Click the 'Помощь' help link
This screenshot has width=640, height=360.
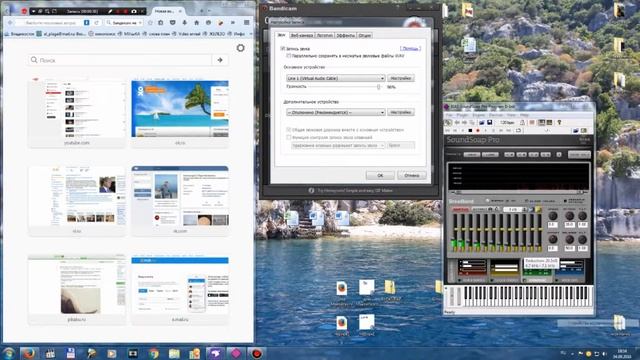tap(410, 49)
